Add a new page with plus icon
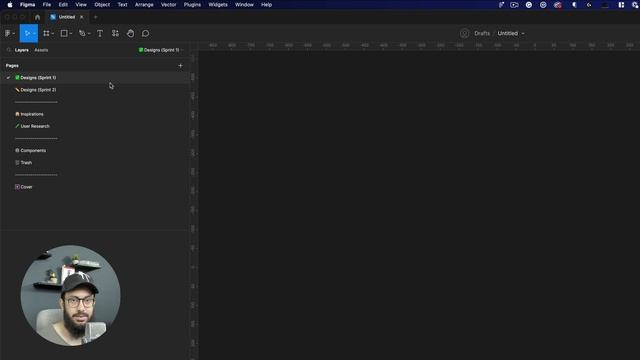Screen dimensions: 640x360 (180, 65)
